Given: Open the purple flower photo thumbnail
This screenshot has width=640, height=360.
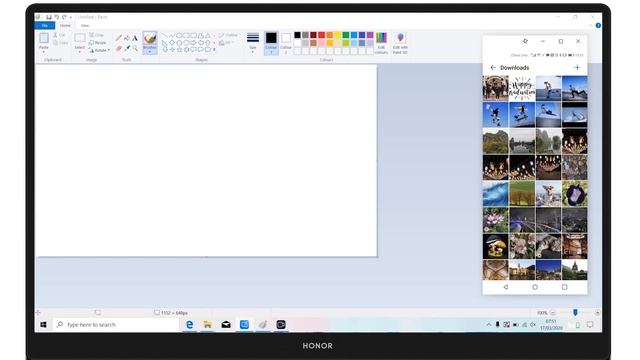Looking at the screenshot, I should coord(574,193).
